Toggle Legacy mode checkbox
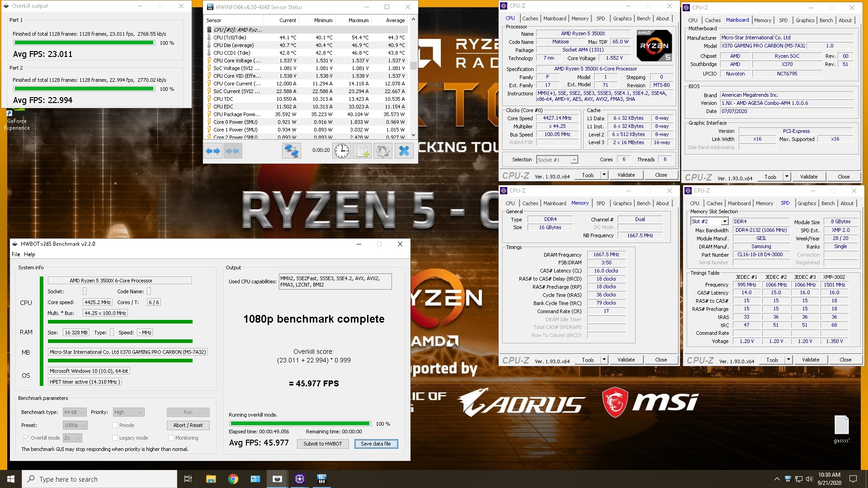 pos(115,438)
